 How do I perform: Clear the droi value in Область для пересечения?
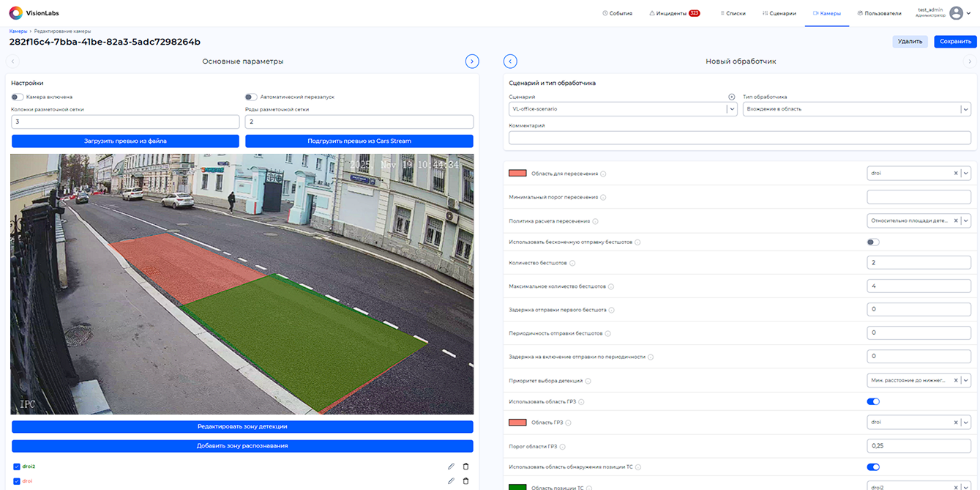[956, 174]
